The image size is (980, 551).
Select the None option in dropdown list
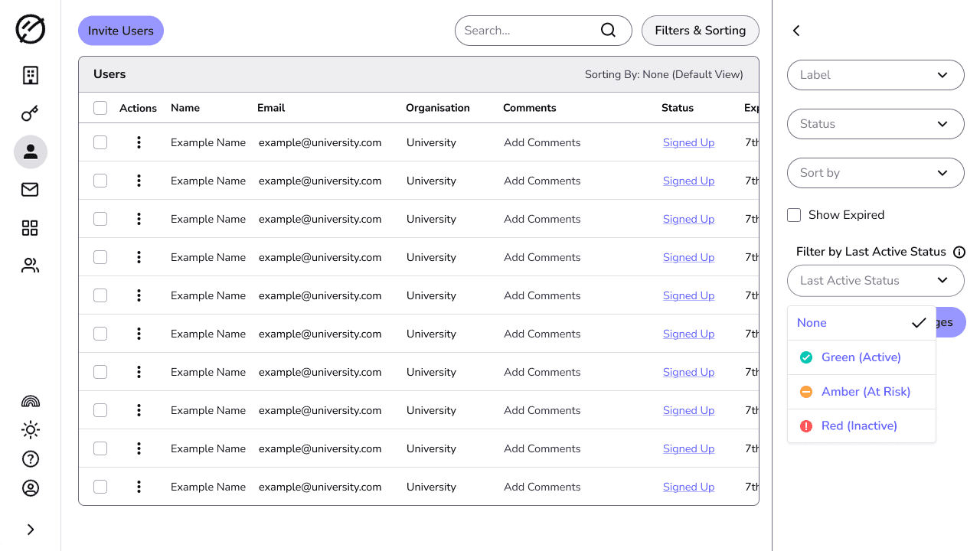coord(862,323)
